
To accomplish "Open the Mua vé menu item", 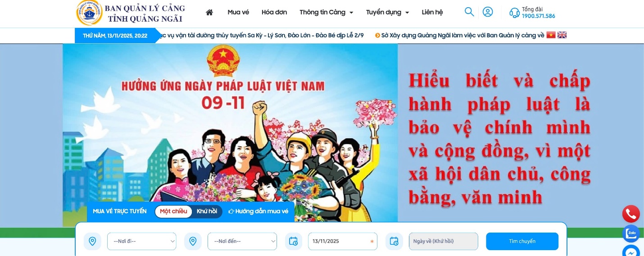I will [238, 12].
